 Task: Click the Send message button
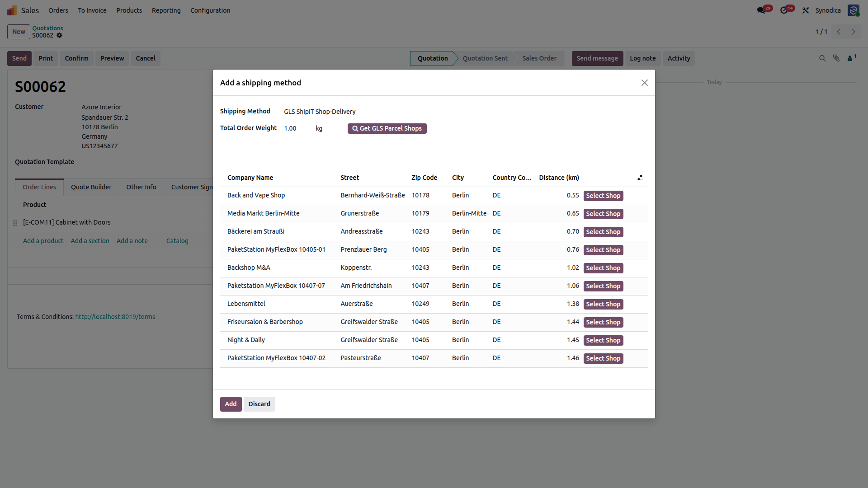pos(597,58)
